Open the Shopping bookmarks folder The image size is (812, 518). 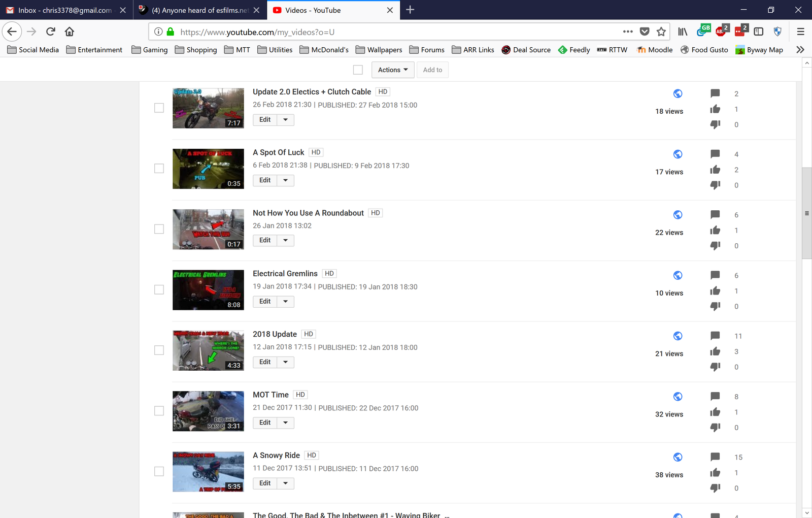(196, 50)
